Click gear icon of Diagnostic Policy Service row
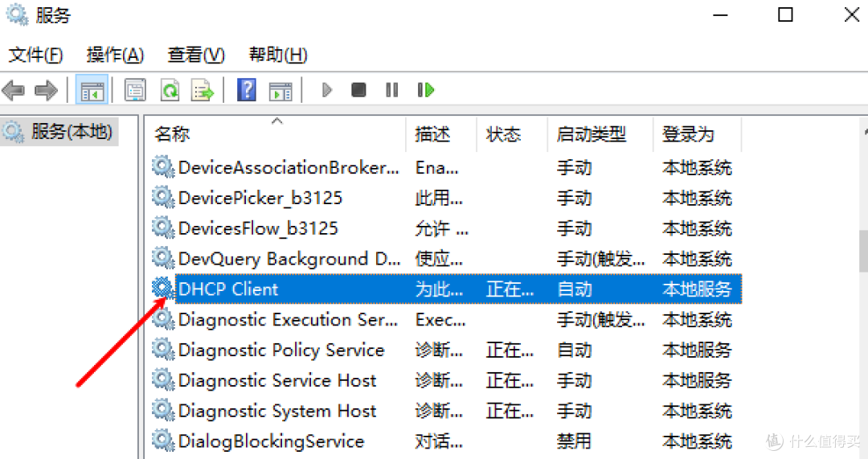The image size is (868, 459). pos(163,350)
